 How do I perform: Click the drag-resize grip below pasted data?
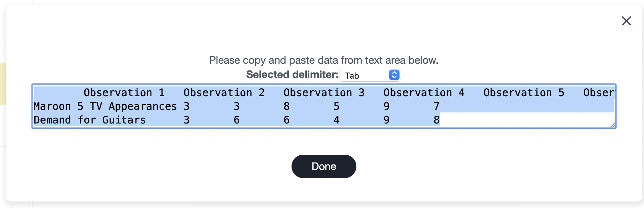point(612,125)
